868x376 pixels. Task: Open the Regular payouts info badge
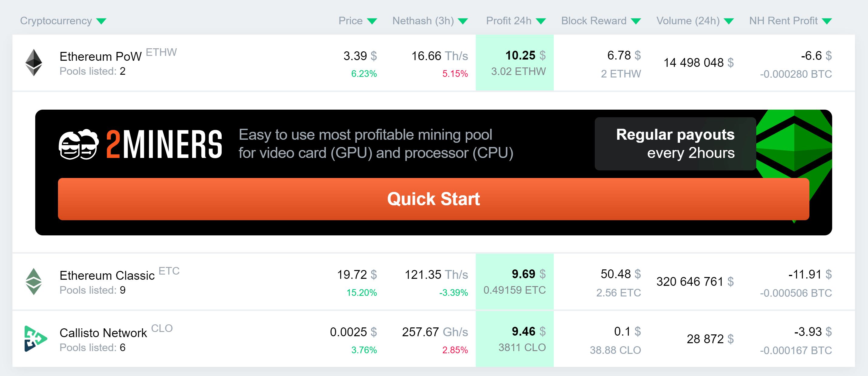(675, 144)
